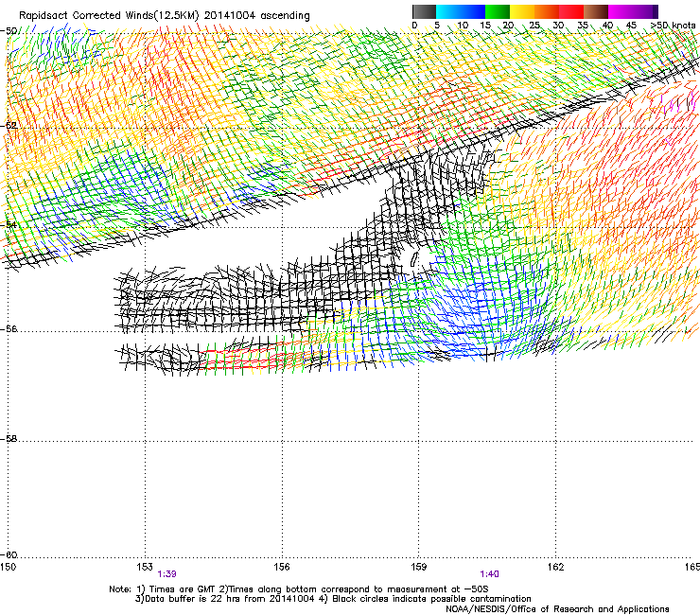Click the cyan 5-10 knots legend swatch
The image size is (700, 615).
coord(448,11)
